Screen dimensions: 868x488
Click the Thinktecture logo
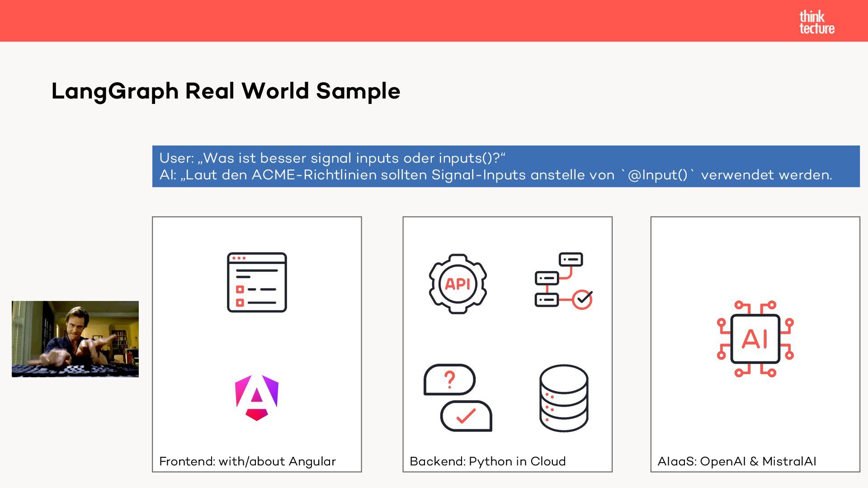tap(816, 23)
